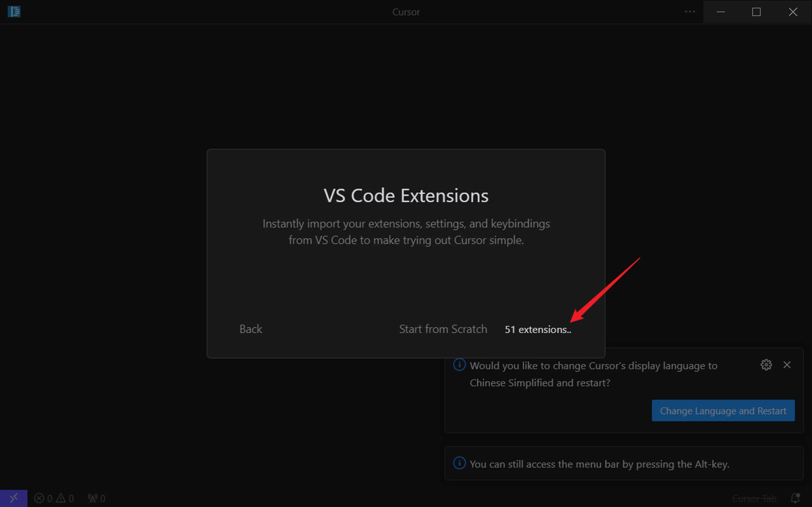Toggle the primary sidebar icon in title bar
Image resolution: width=812 pixels, height=507 pixels.
pyautogui.click(x=14, y=12)
